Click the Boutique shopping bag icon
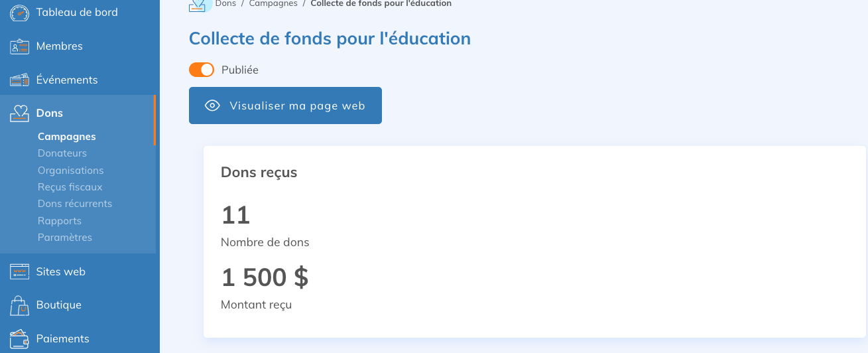Screen dimensions: 868x353 20,305
